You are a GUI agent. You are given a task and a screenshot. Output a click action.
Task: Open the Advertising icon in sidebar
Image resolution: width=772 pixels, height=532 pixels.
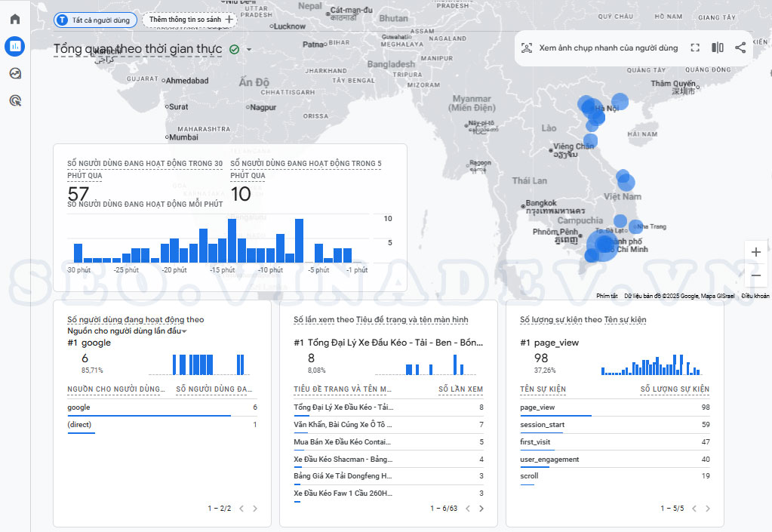click(x=15, y=100)
